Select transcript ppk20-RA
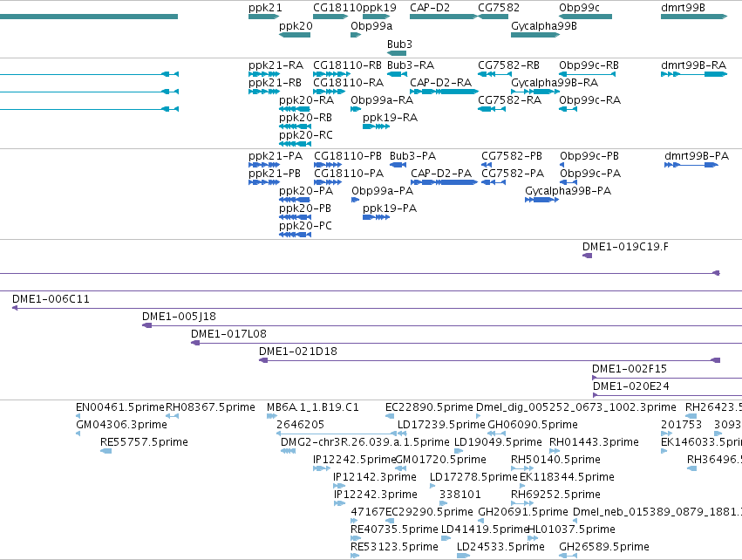 click(x=306, y=100)
